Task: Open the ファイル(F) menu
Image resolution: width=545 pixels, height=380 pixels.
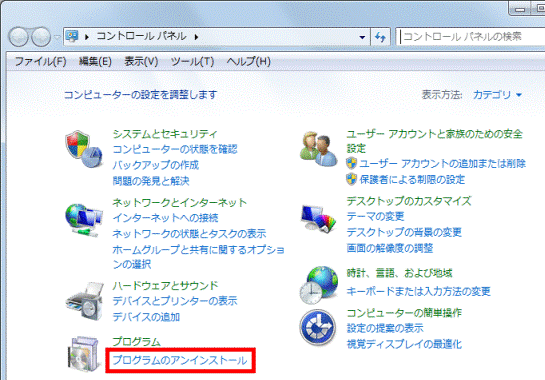Action: click(40, 62)
